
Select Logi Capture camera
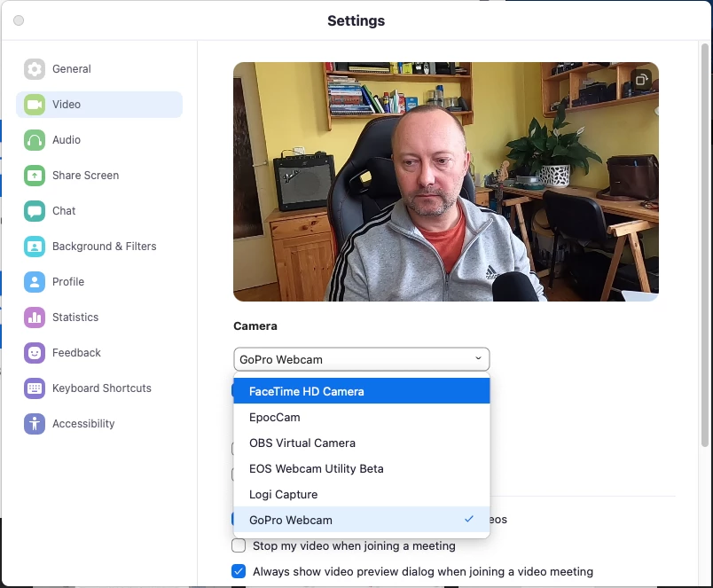coord(362,494)
